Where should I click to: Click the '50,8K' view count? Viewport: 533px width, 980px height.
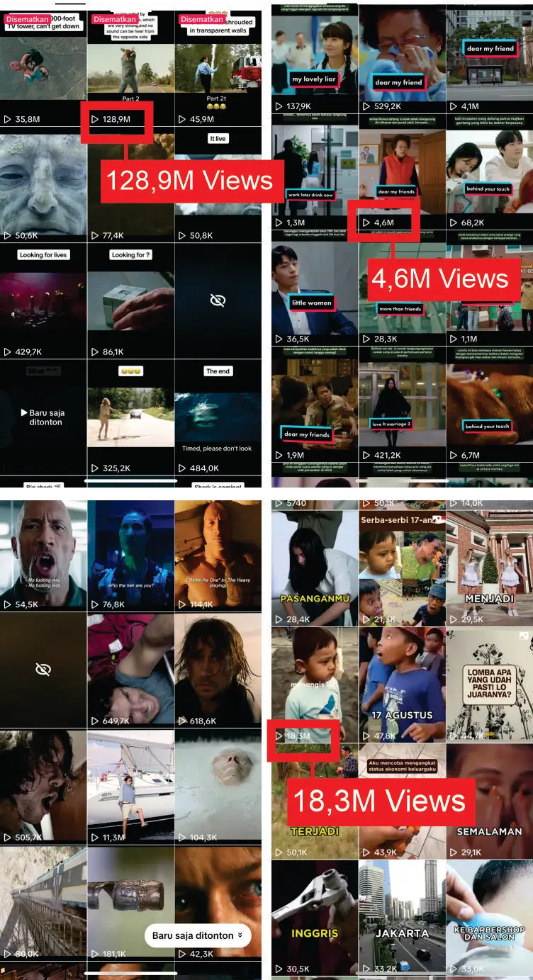click(201, 235)
